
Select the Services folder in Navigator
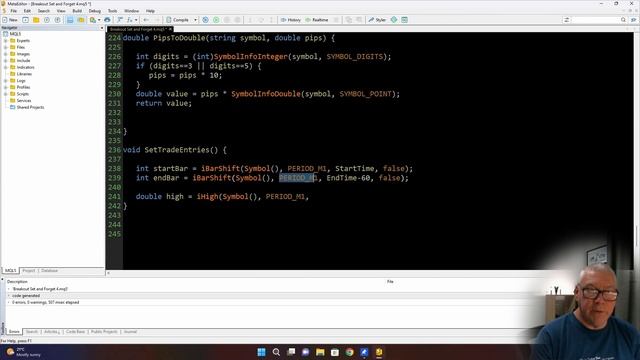pos(23,100)
